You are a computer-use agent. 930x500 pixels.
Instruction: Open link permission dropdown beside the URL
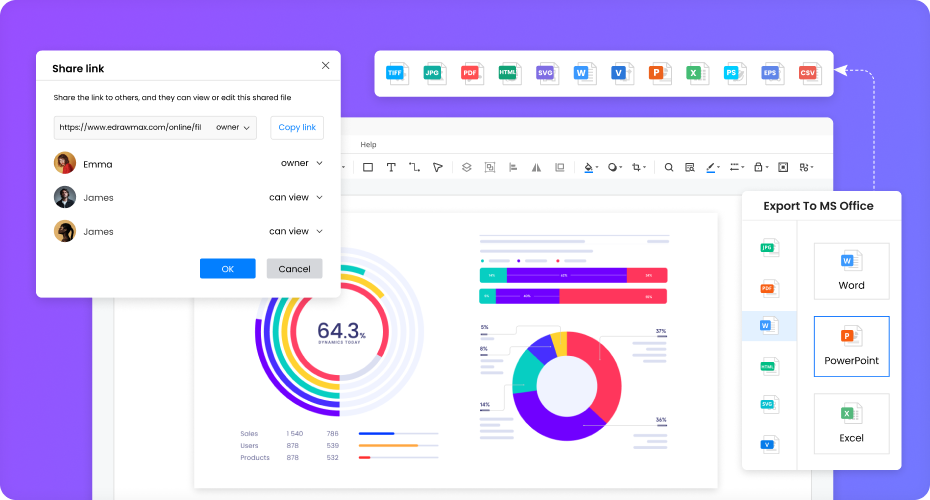pos(233,127)
